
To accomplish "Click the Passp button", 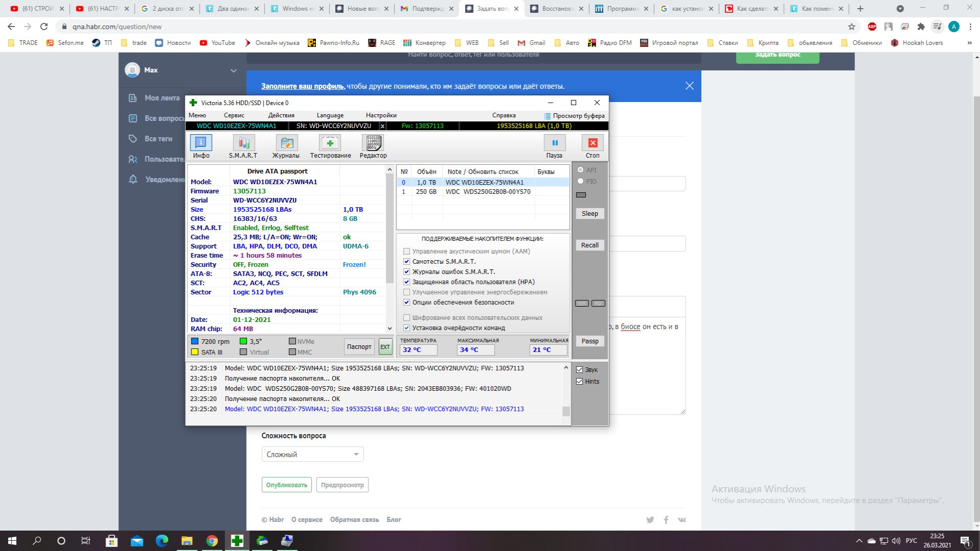I will pos(590,341).
